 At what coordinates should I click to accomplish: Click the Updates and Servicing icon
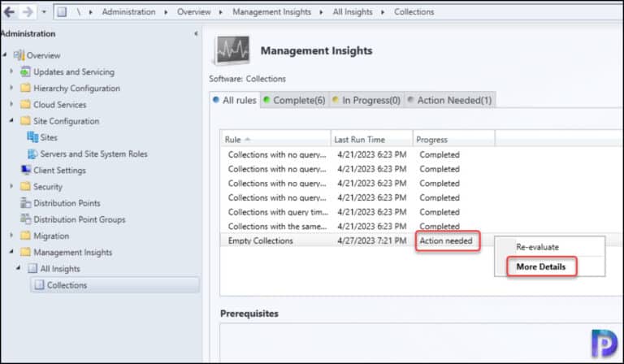click(x=25, y=71)
